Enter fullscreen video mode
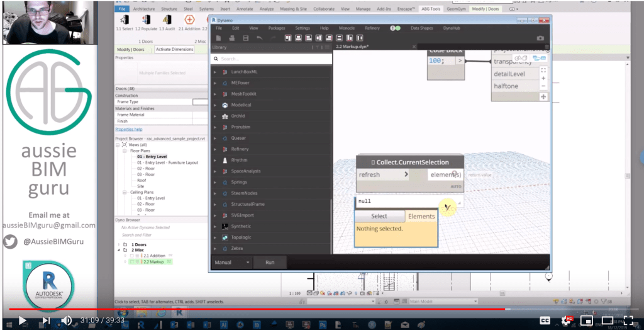 click(628, 320)
